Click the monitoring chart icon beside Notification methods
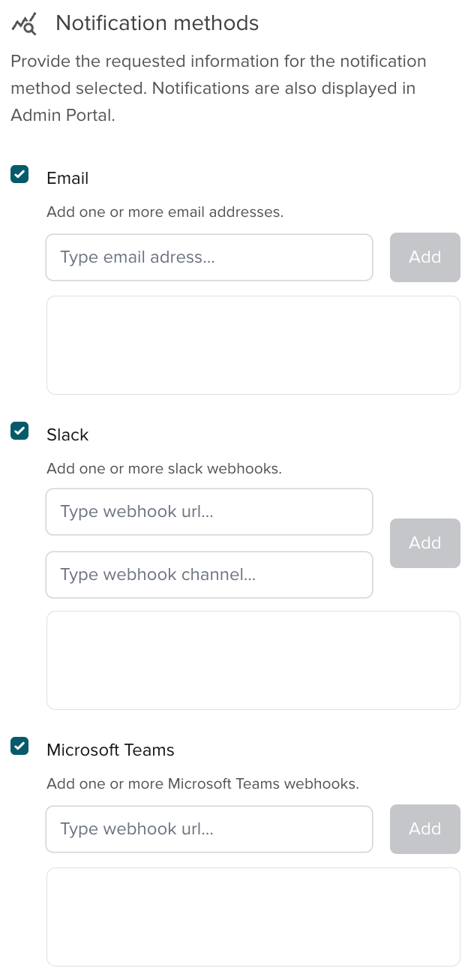This screenshot has width=474, height=980. [24, 23]
